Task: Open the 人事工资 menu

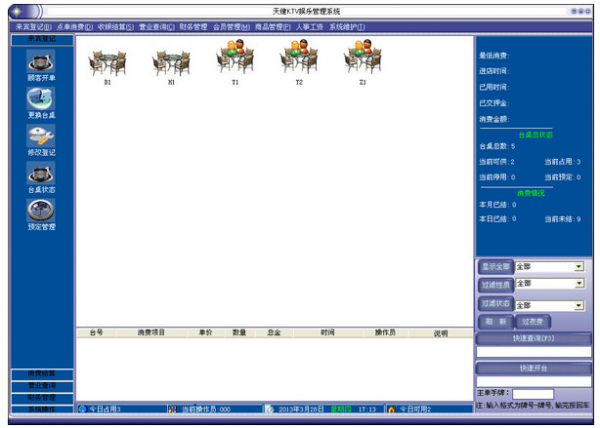Action: (x=310, y=27)
